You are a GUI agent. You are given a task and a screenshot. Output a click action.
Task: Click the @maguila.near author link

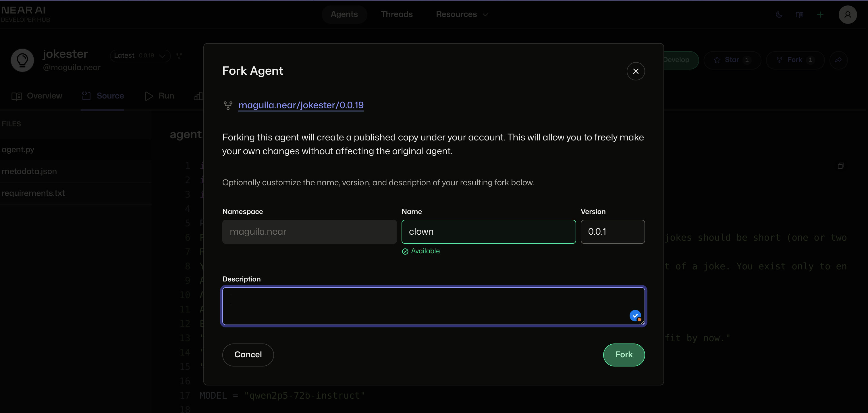coord(72,67)
